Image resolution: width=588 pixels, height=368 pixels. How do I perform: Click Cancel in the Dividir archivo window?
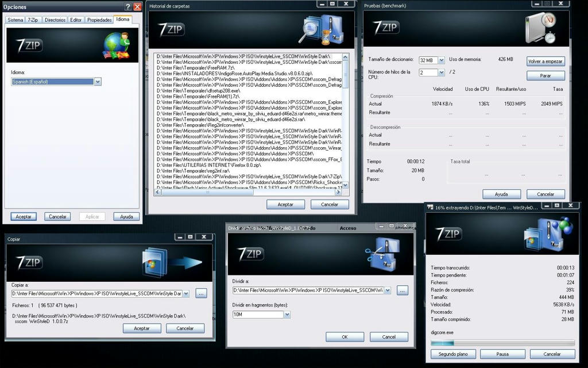[389, 337]
